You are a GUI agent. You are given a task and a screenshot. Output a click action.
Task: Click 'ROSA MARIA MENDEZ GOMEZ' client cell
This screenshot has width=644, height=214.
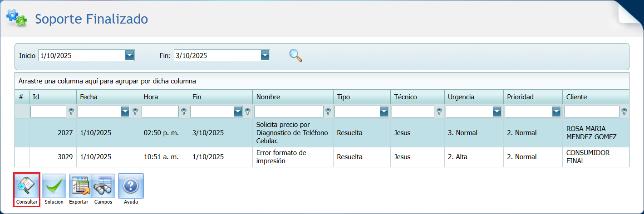(596, 133)
